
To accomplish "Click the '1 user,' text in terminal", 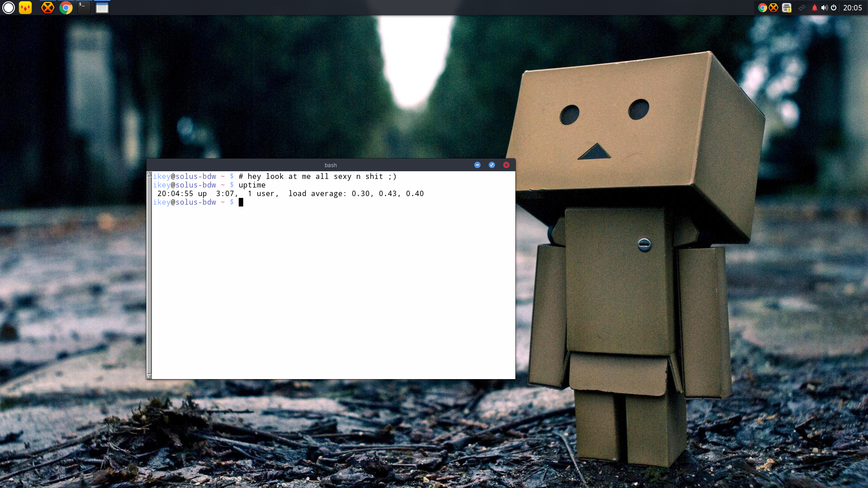I will tap(263, 194).
